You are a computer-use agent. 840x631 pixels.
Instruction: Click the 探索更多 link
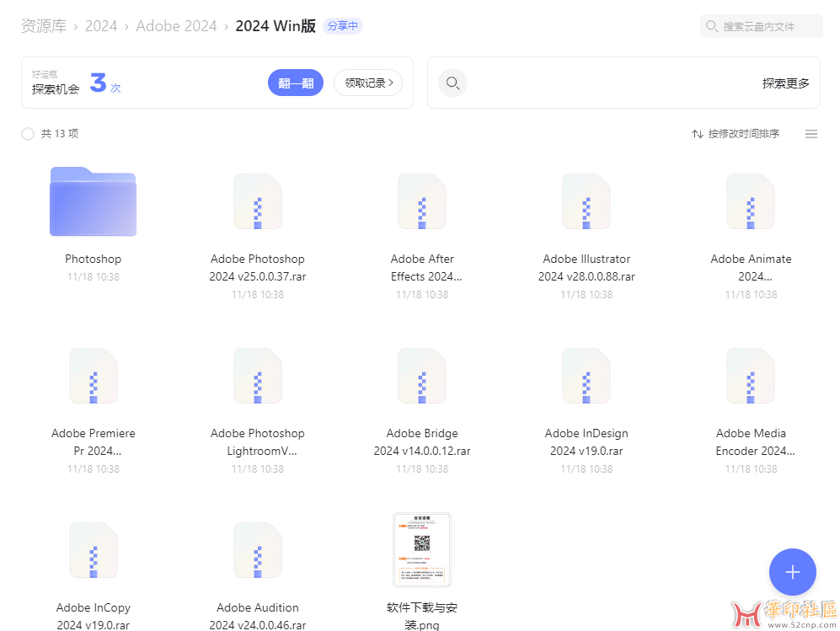(x=785, y=83)
